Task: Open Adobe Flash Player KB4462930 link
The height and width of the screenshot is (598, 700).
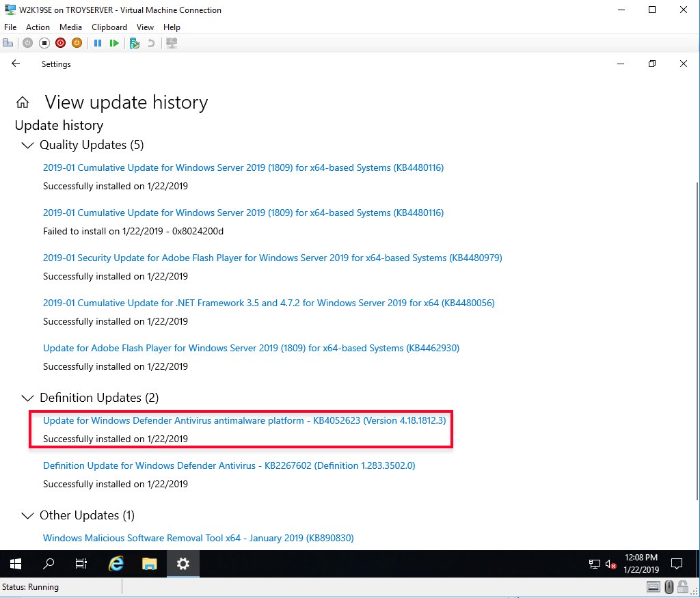Action: click(x=251, y=348)
